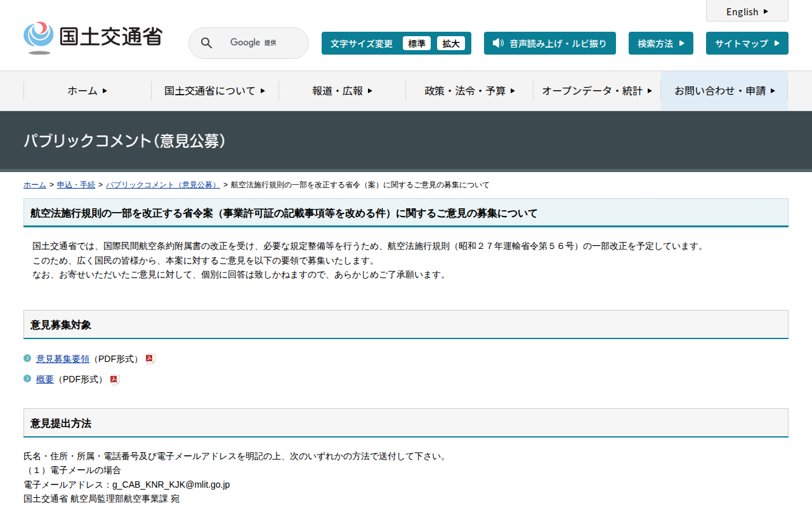This screenshot has width=812, height=508.
Task: Open お問い合わせ・申請 menu
Action: point(724,91)
